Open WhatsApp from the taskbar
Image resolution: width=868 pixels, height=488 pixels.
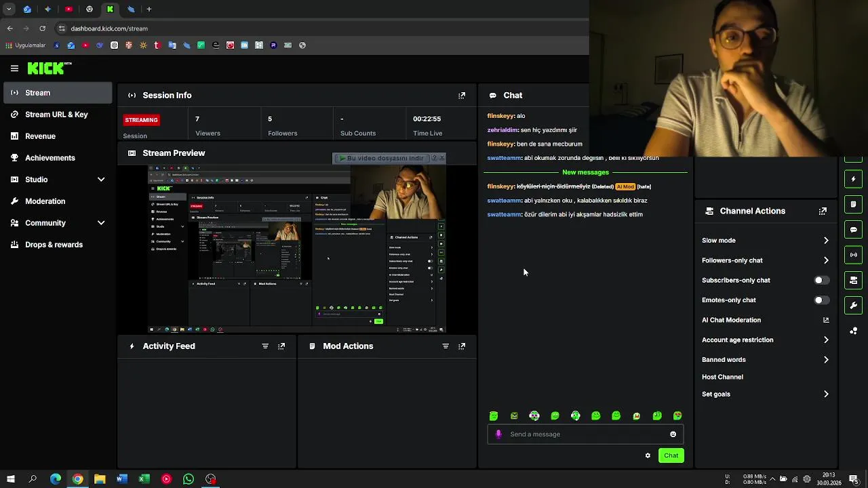pyautogui.click(x=189, y=479)
